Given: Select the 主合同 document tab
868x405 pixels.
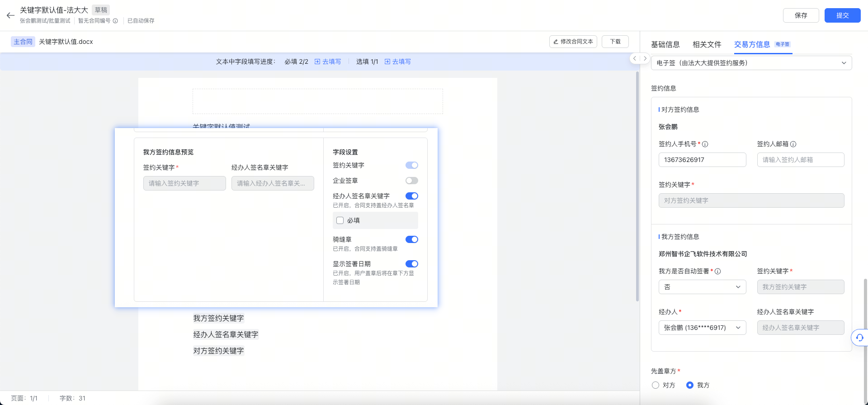Looking at the screenshot, I should [23, 42].
